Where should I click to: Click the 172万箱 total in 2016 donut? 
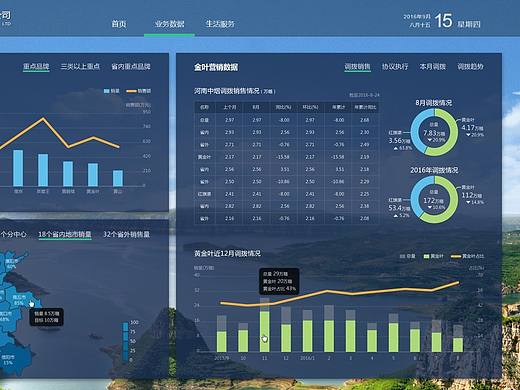[x=434, y=200]
